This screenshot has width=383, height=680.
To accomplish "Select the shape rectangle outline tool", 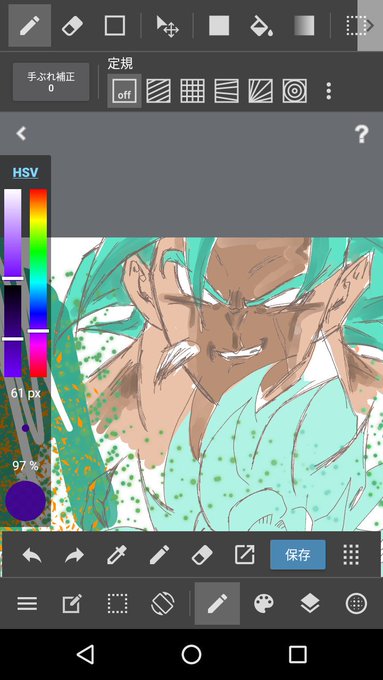I will pyautogui.click(x=115, y=26).
